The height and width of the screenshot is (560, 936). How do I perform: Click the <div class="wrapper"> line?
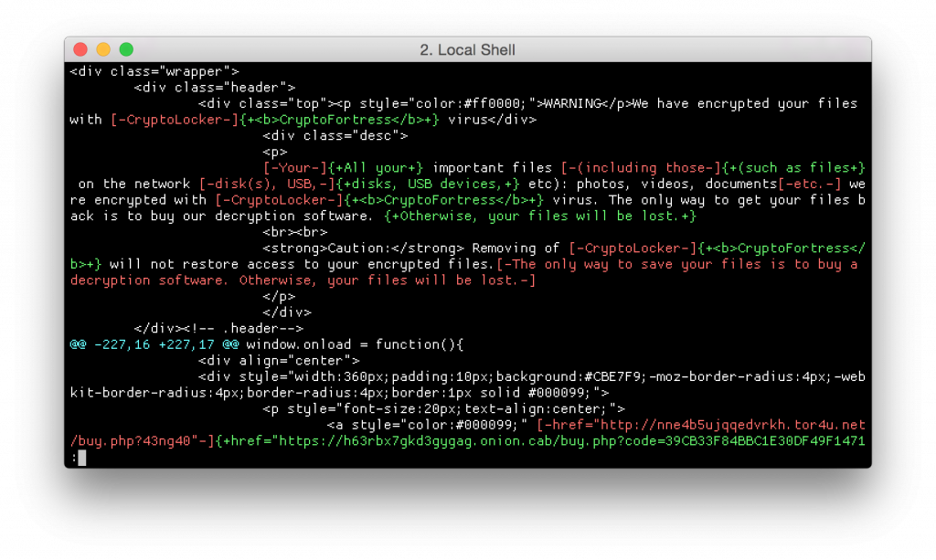point(154,71)
